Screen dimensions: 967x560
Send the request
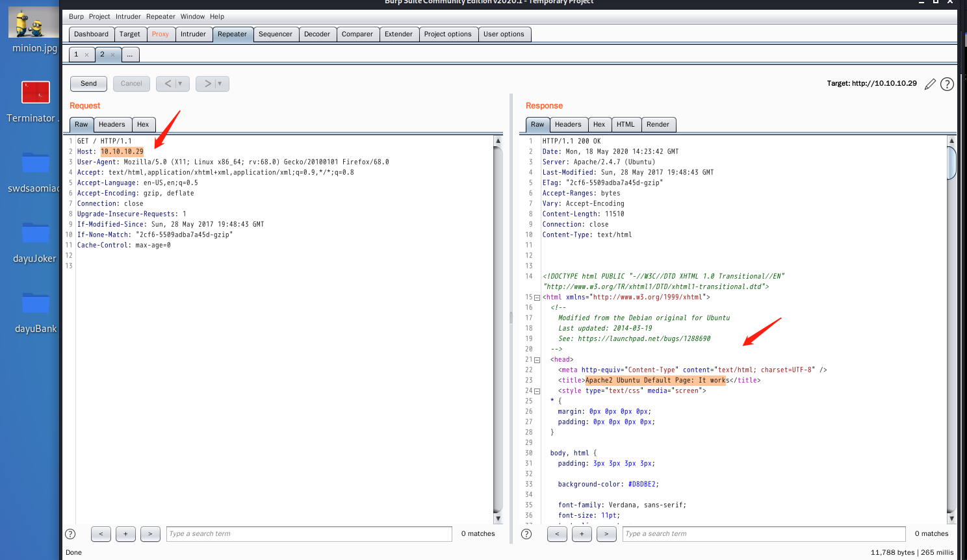pyautogui.click(x=88, y=84)
